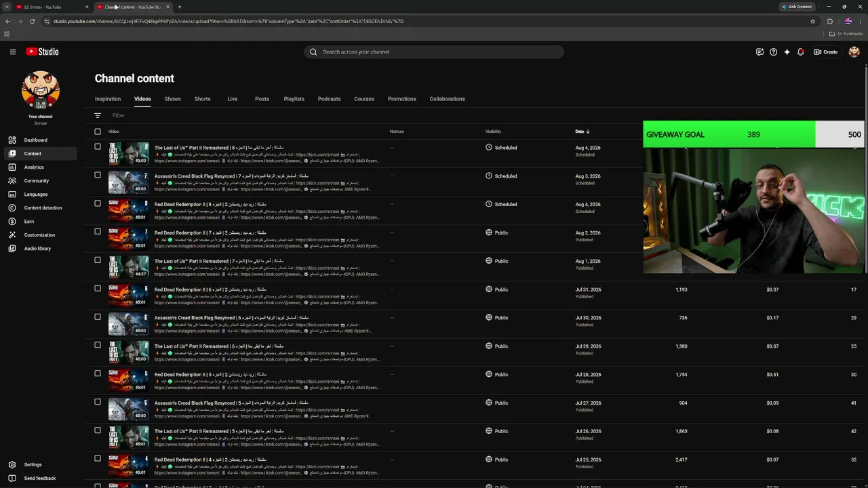This screenshot has height=488, width=868.
Task: Open the Promotions tab
Action: pos(402,99)
